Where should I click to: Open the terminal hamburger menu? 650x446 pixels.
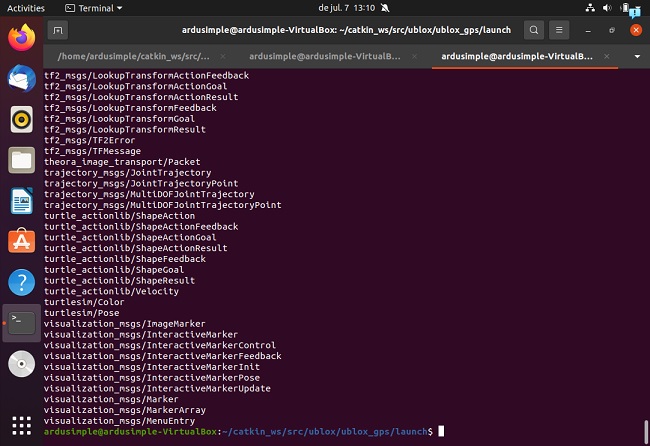560,31
